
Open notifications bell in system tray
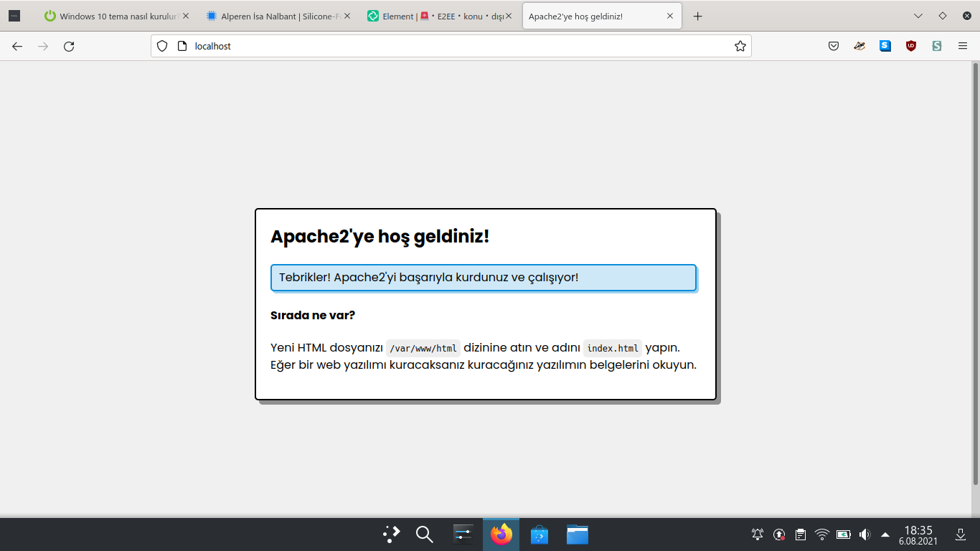point(758,534)
